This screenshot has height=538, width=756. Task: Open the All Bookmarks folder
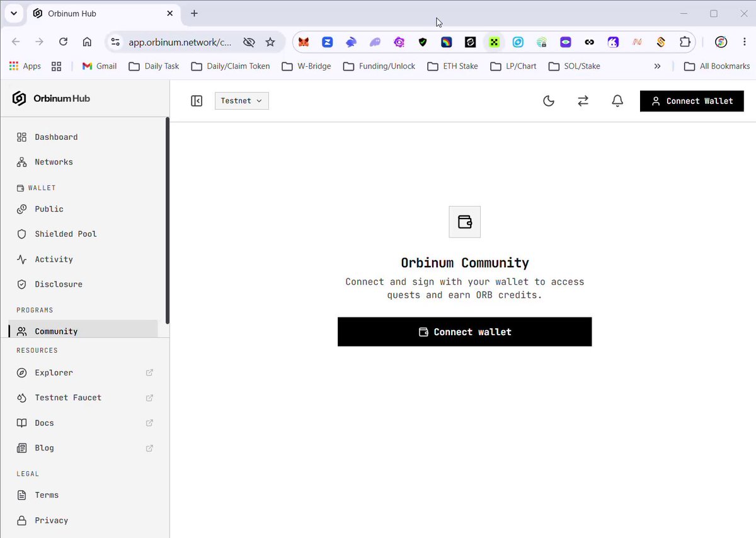tap(718, 66)
